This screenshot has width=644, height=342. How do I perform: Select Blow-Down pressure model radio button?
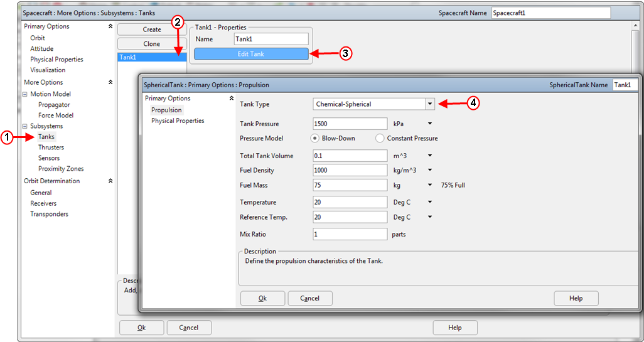point(315,138)
